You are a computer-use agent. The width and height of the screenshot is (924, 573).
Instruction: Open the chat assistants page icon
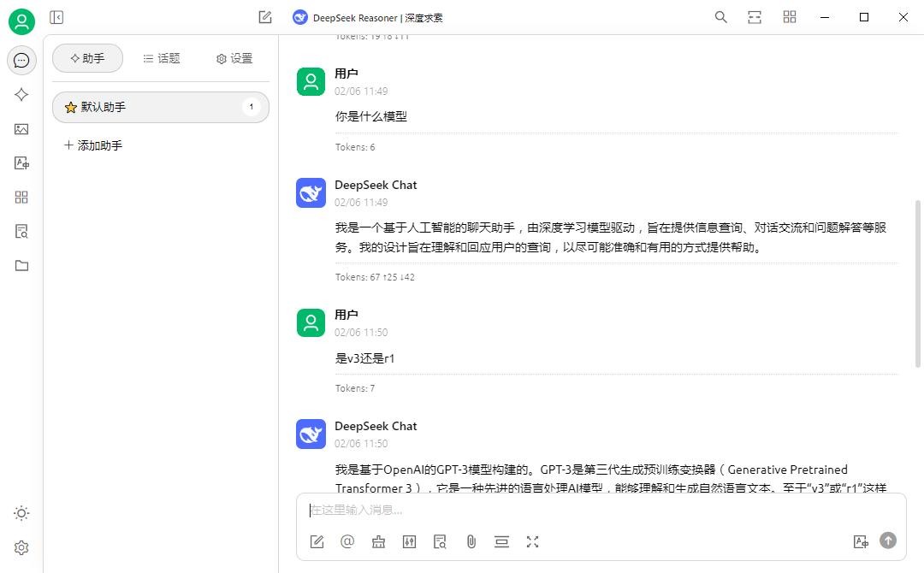tap(21, 60)
